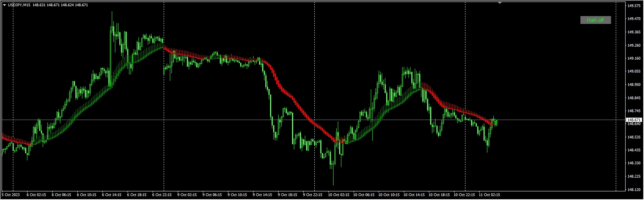Screen dimensions: 644x200
Task: Click the 5 Oct 2023 date label on time axis
Action: pos(11,195)
